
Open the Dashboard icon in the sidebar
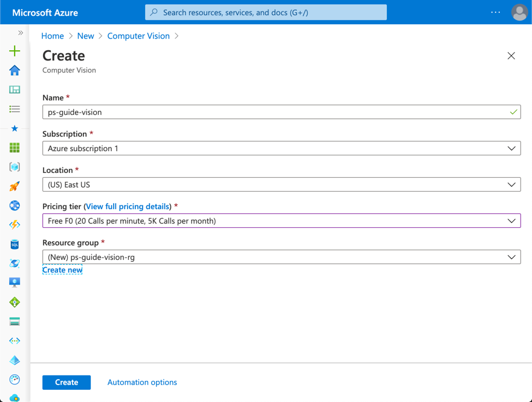[15, 90]
